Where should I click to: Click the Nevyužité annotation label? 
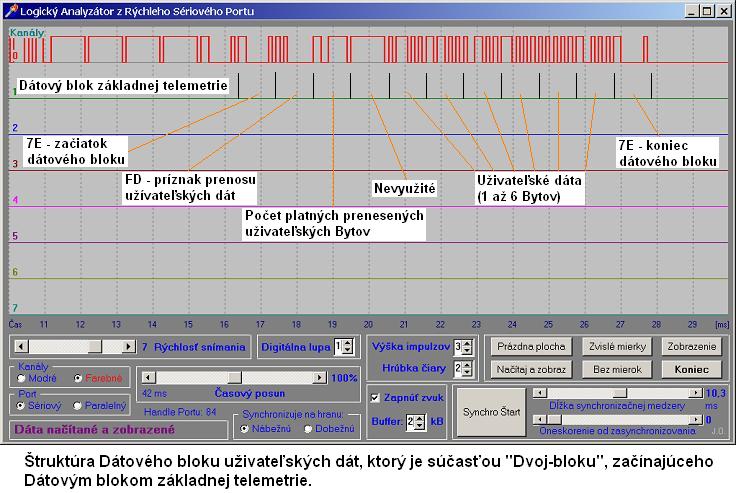[x=405, y=188]
